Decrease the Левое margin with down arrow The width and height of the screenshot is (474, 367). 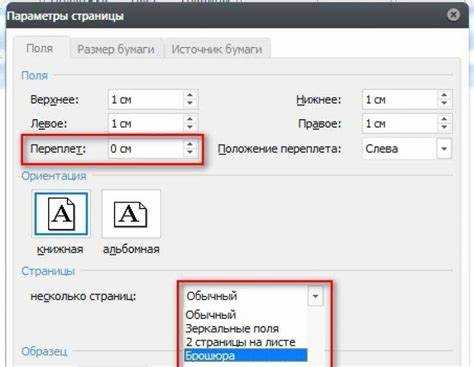pyautogui.click(x=190, y=127)
